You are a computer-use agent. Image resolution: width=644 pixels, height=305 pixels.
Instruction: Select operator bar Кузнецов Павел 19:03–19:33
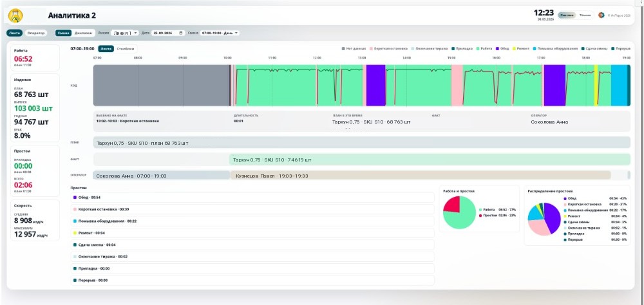pos(421,175)
